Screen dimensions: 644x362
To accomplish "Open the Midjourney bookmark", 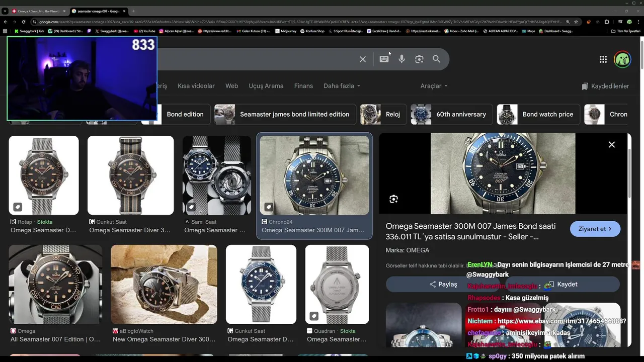I will click(x=285, y=31).
